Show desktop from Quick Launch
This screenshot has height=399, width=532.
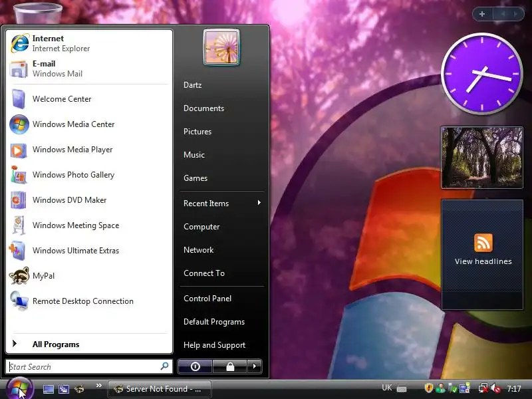coord(48,389)
